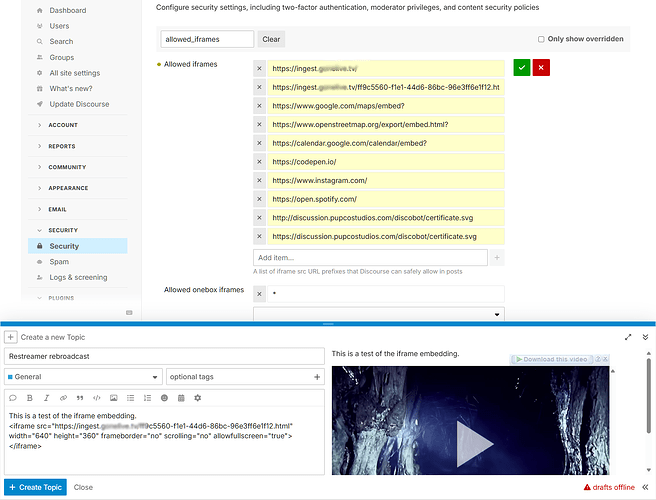Remove the http://discussion.pupcostudios.com entry
This screenshot has height=500, width=656.
point(259,218)
